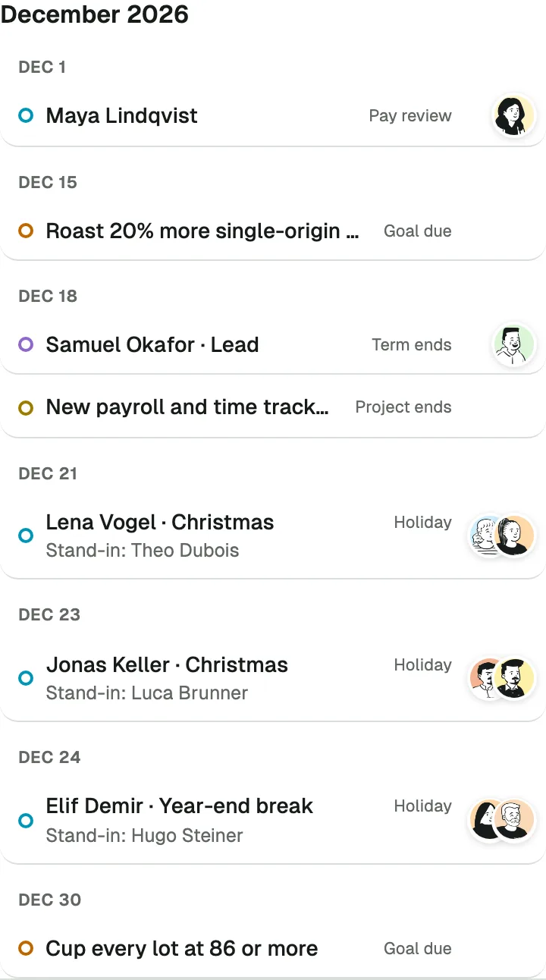Open the Roast 20% more single-origin goal
Viewport: 546px width, 980px height.
coord(273,231)
